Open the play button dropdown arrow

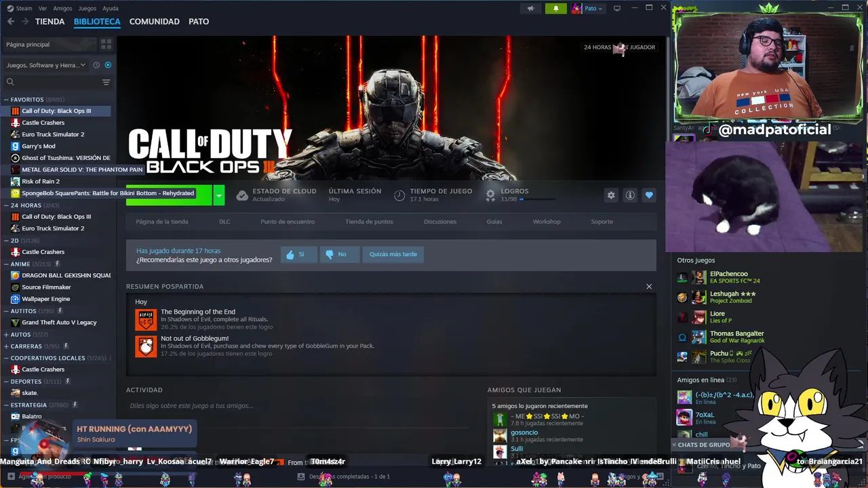(218, 196)
